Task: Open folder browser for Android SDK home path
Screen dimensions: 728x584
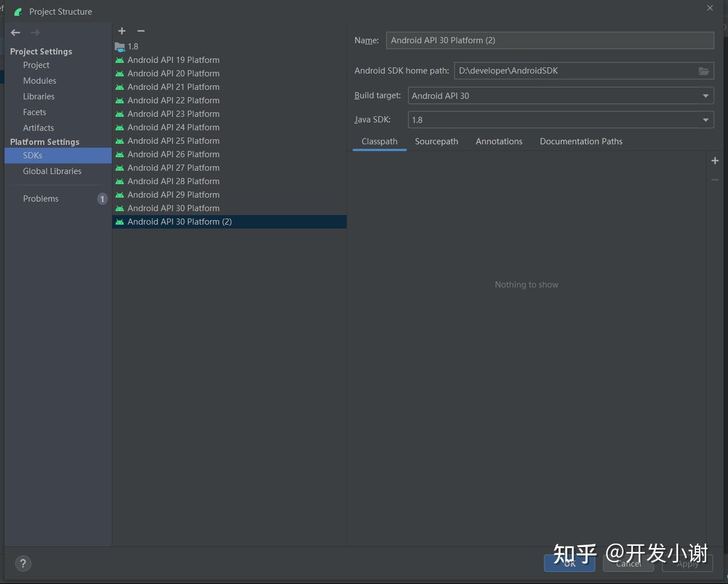Action: tap(704, 71)
